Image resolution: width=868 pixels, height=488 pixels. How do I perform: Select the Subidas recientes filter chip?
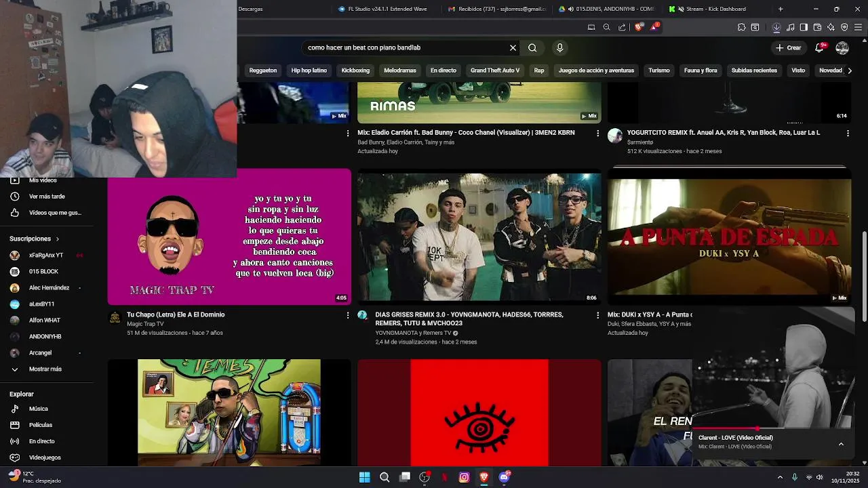(754, 70)
